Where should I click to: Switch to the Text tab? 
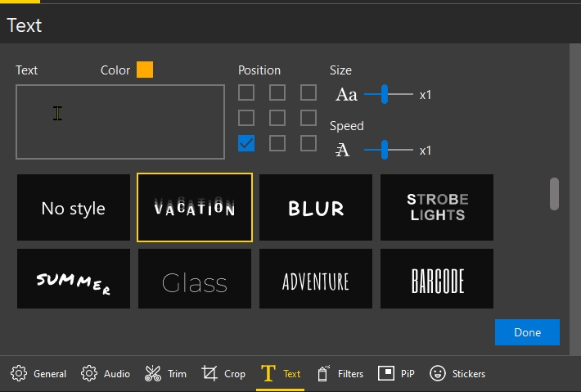[x=281, y=373]
